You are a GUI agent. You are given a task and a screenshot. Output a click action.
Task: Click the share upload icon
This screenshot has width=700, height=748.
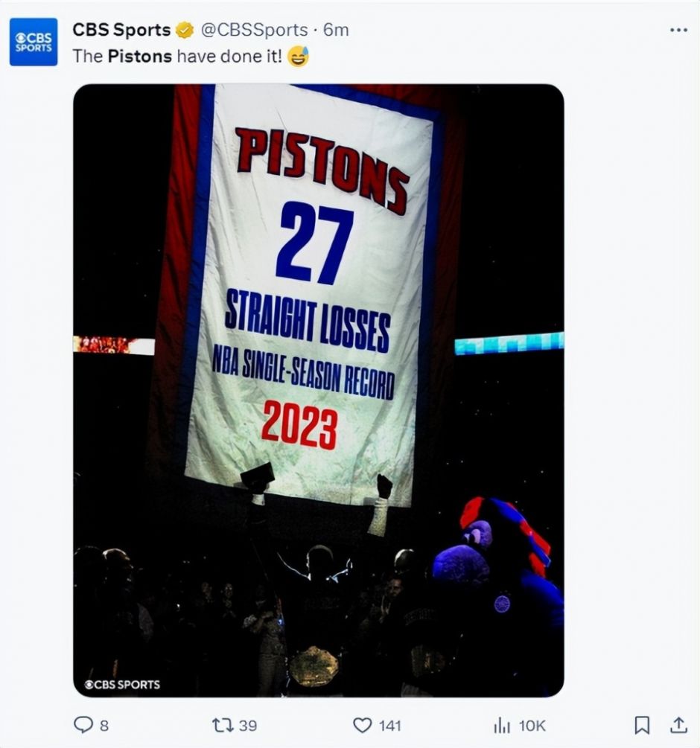(x=678, y=725)
